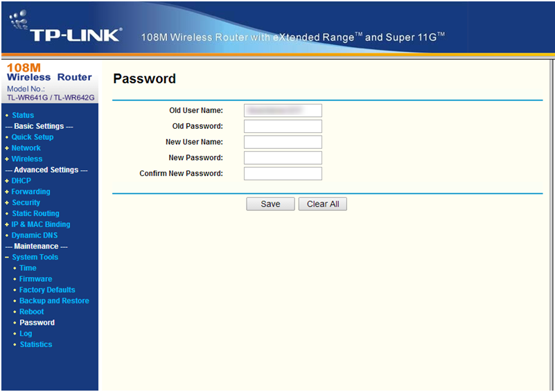
Task: Expand the Wireless menu
Action: tap(27, 159)
